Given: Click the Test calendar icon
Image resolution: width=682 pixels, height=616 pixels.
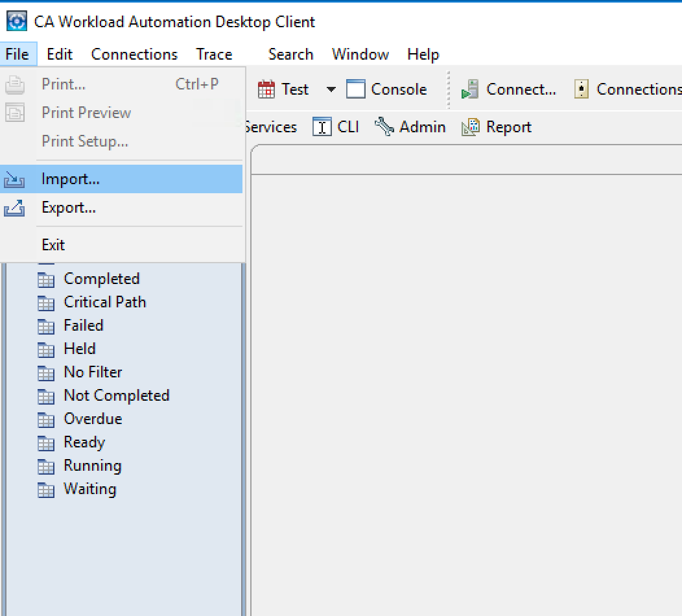Looking at the screenshot, I should [266, 89].
